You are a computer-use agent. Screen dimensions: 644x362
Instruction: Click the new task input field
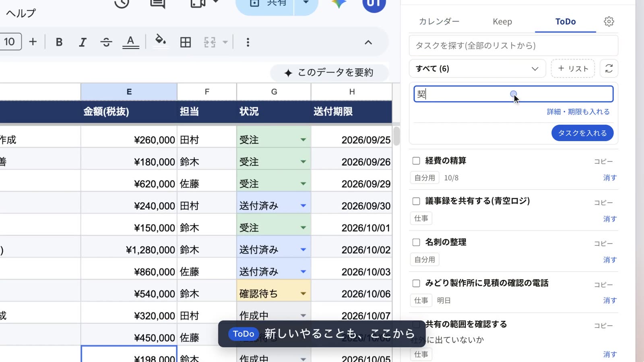pyautogui.click(x=514, y=94)
